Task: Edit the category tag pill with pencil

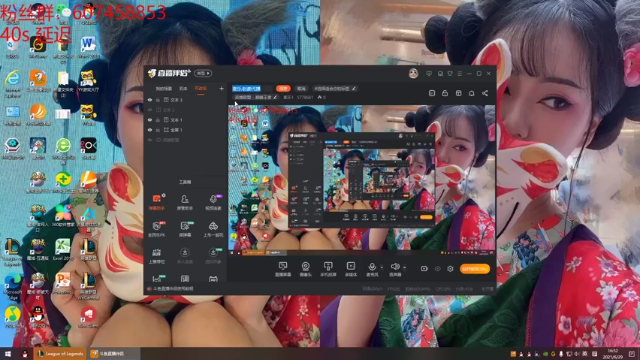Action: pyautogui.click(x=335, y=88)
